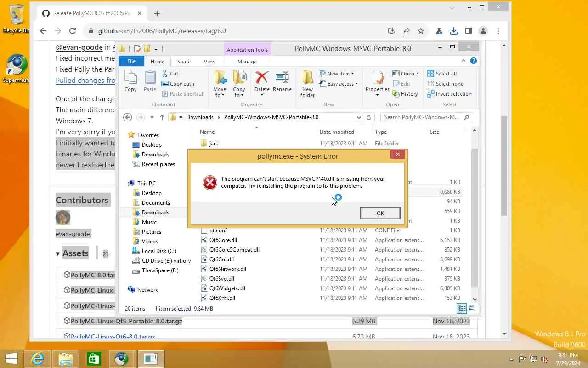Open PollyMC-Linux-Qt5-Portable-8.0.tar.gz asset link
This screenshot has width=588, height=368.
click(x=126, y=321)
